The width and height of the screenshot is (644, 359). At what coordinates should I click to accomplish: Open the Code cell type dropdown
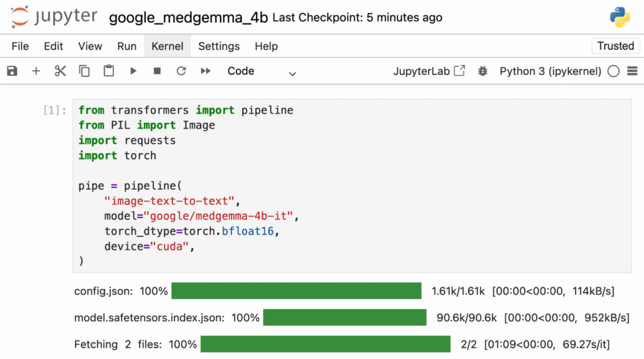(x=262, y=72)
